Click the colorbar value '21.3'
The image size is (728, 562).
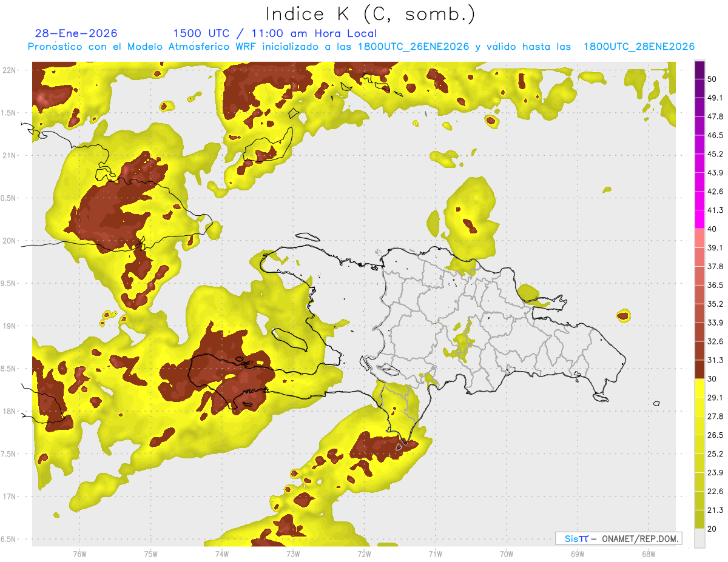pos(715,510)
